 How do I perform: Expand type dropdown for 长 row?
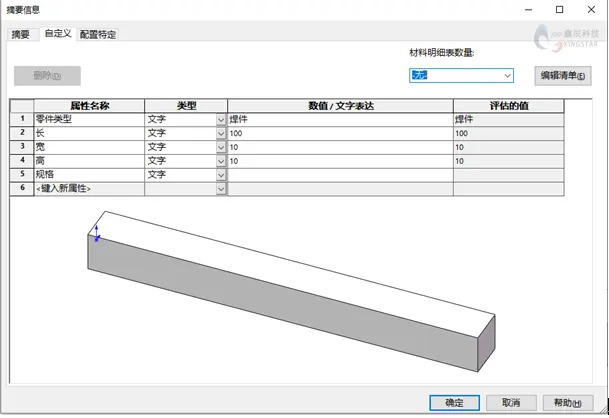pyautogui.click(x=221, y=134)
